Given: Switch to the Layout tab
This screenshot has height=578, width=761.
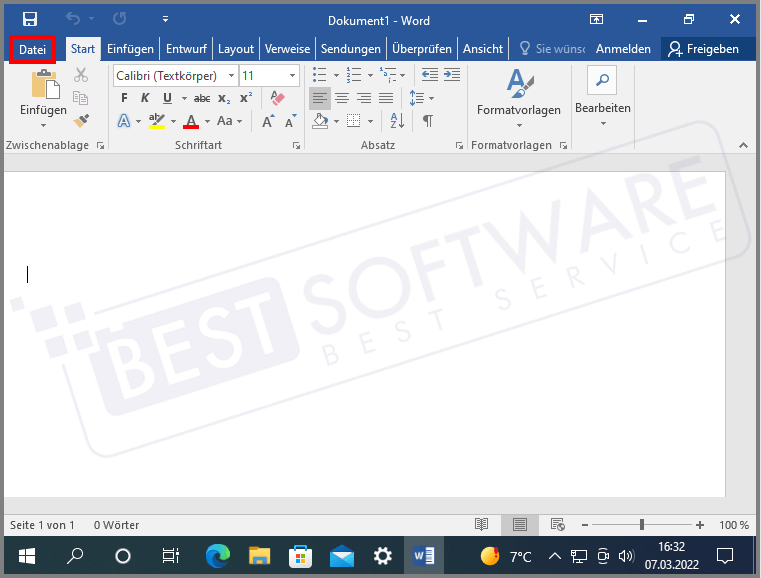Looking at the screenshot, I should coord(236,49).
